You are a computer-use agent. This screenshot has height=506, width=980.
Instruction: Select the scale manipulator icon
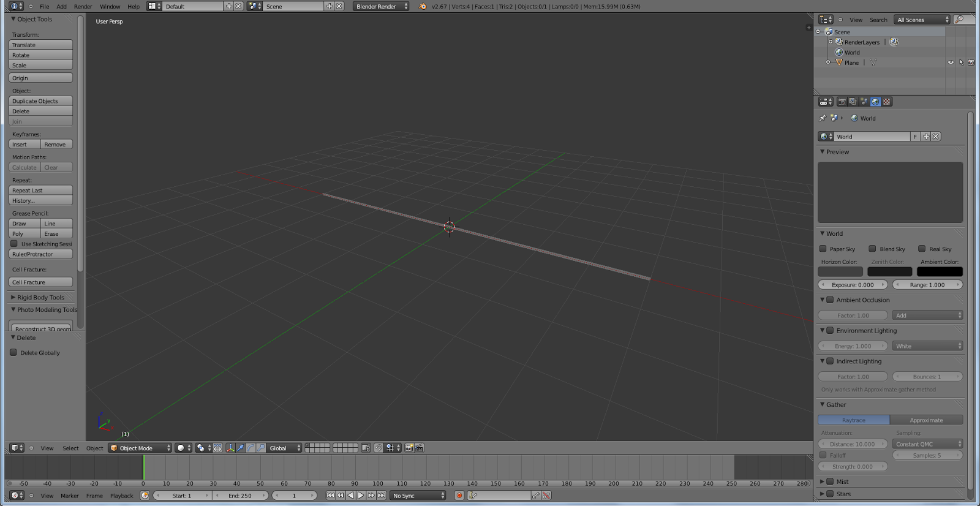pos(261,448)
